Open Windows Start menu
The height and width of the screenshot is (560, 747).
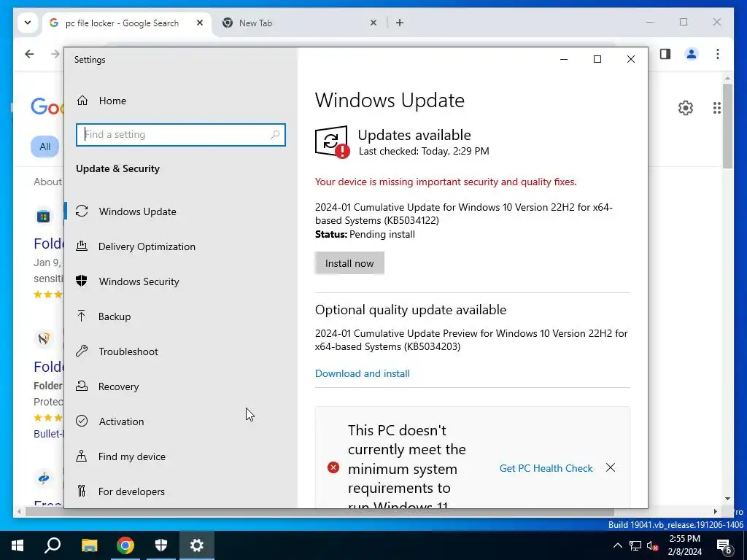pos(18,545)
